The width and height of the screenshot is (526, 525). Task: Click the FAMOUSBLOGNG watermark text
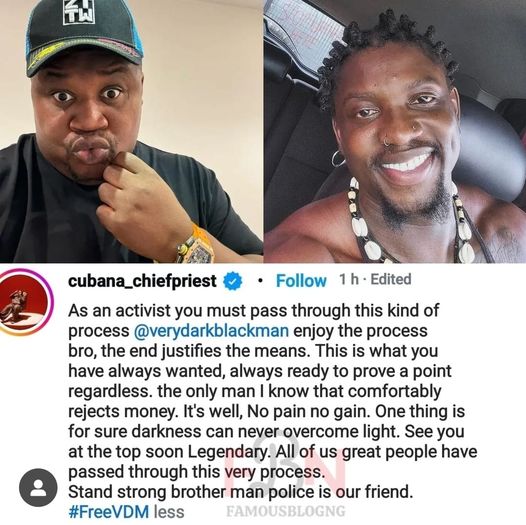click(x=286, y=511)
